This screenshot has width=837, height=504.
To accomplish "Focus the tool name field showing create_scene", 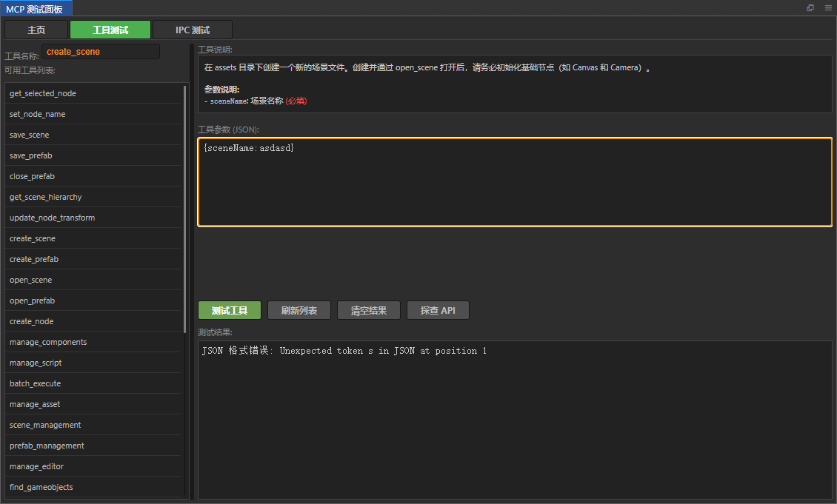I will click(100, 52).
